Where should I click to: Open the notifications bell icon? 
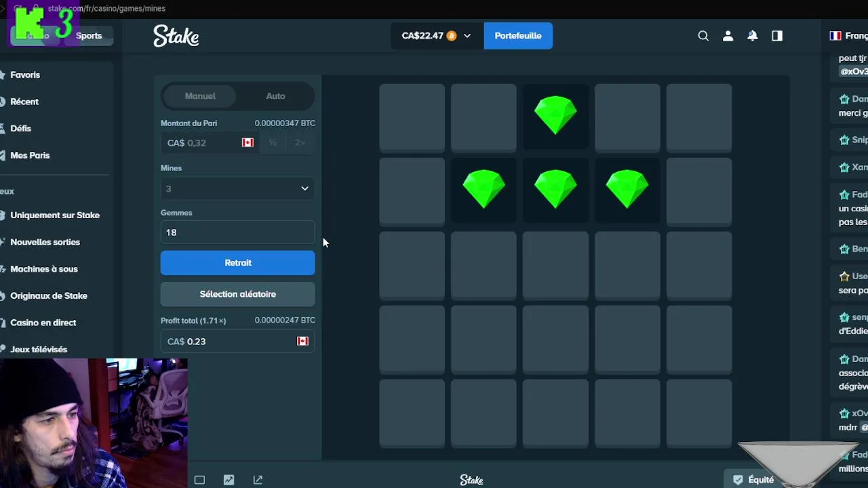(x=753, y=36)
